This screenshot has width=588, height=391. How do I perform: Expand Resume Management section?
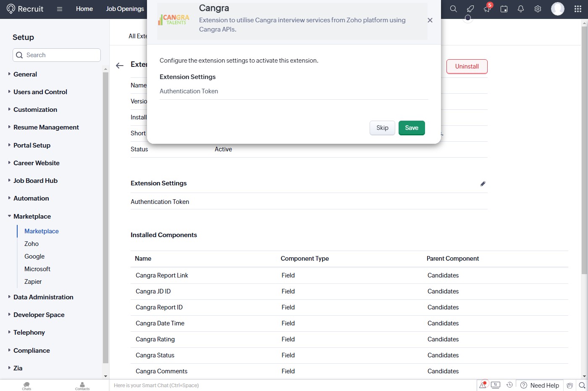tap(46, 127)
